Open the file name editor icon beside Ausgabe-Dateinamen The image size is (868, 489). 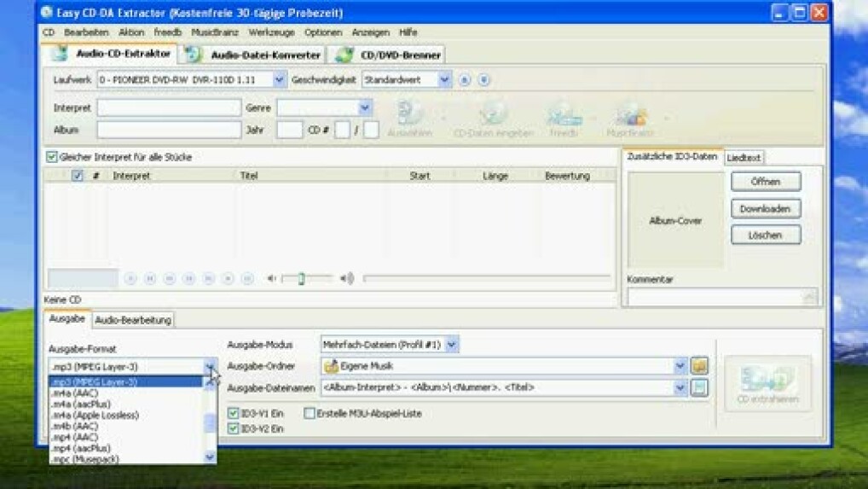point(699,387)
